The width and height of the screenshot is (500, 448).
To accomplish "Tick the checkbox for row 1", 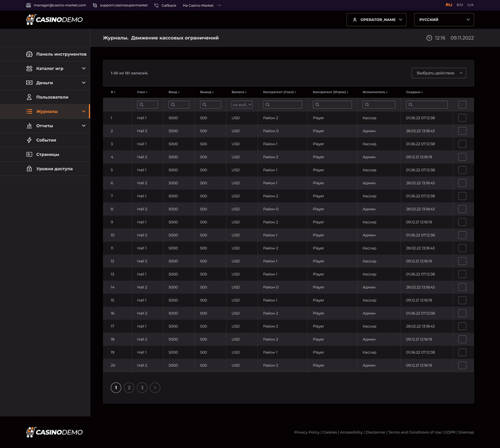I will [x=462, y=118].
